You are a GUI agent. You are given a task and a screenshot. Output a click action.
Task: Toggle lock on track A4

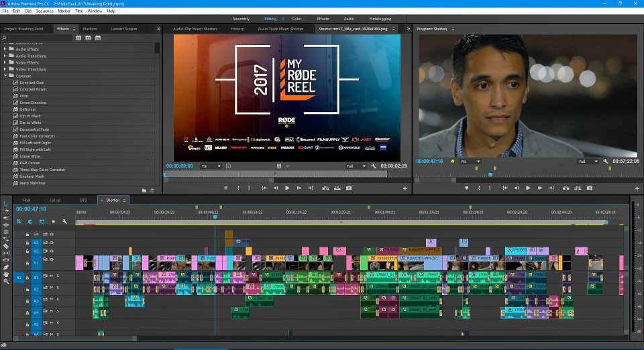click(x=28, y=313)
